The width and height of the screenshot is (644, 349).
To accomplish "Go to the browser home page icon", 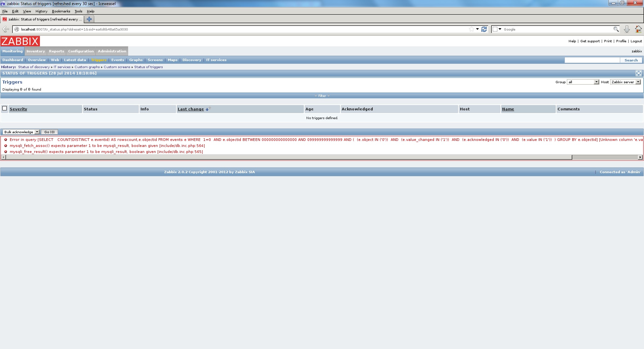I will tap(638, 29).
